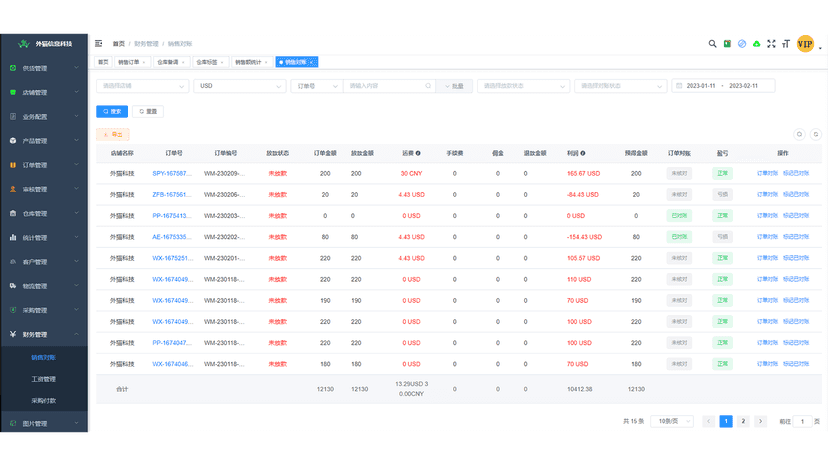828x466 pixels.
Task: Click the info icon beside 运费 header
Action: point(418,153)
